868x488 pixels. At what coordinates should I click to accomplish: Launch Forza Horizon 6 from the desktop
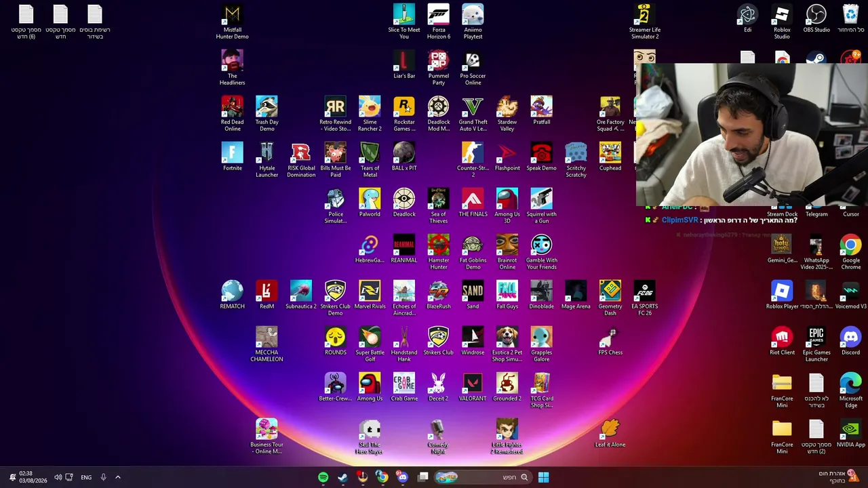click(439, 22)
